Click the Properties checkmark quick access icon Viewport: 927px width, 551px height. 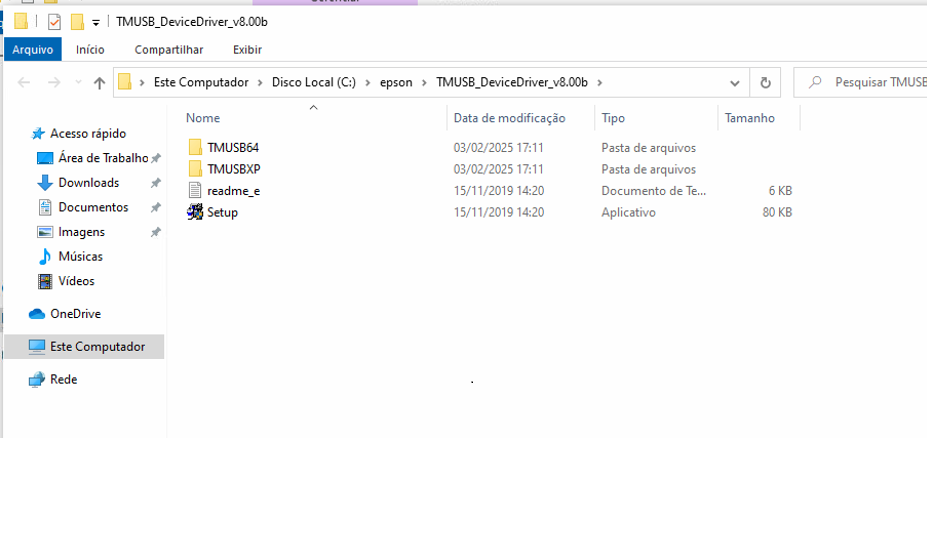54,22
